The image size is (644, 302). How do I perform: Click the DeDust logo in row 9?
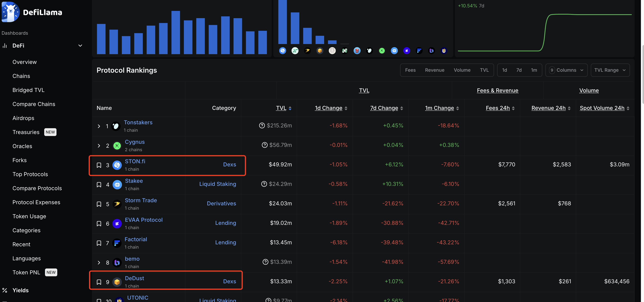pos(117,282)
